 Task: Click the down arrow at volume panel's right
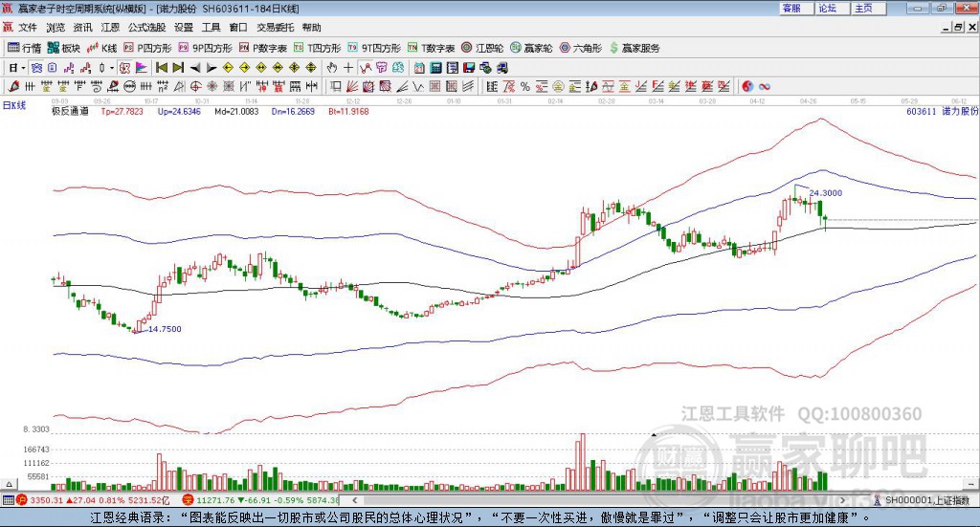tap(971, 484)
